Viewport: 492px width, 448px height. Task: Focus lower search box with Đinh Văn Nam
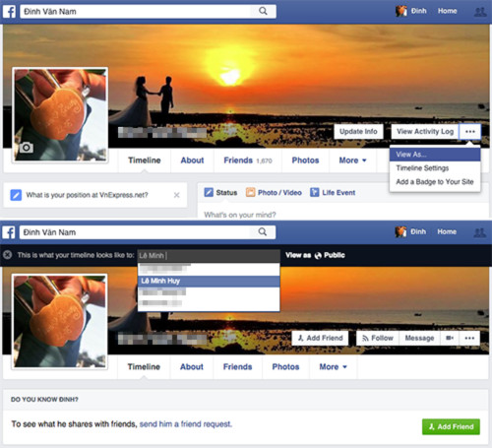point(135,232)
